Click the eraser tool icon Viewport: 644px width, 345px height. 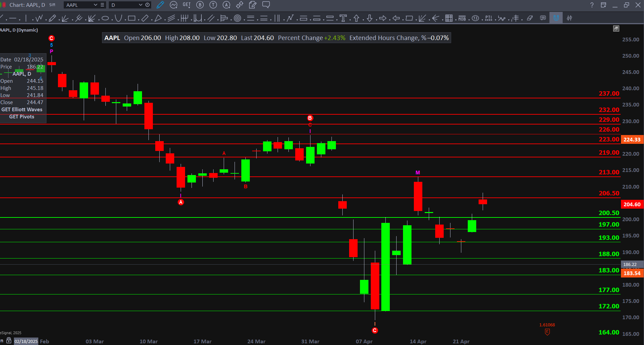coord(530,18)
